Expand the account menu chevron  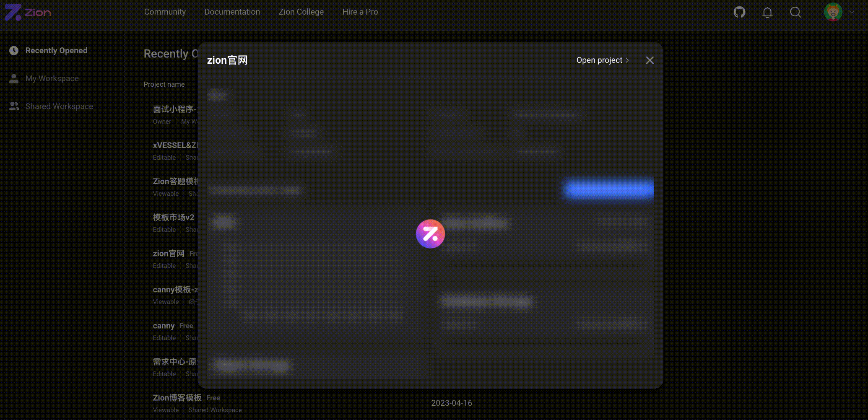point(852,12)
